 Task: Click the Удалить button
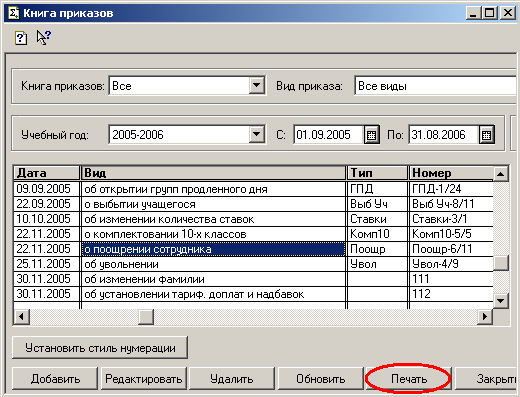(232, 379)
